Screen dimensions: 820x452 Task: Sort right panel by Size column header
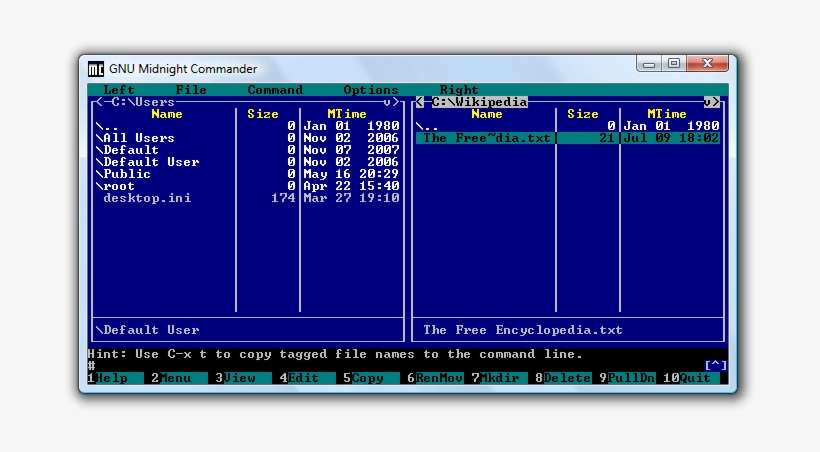pyautogui.click(x=583, y=114)
